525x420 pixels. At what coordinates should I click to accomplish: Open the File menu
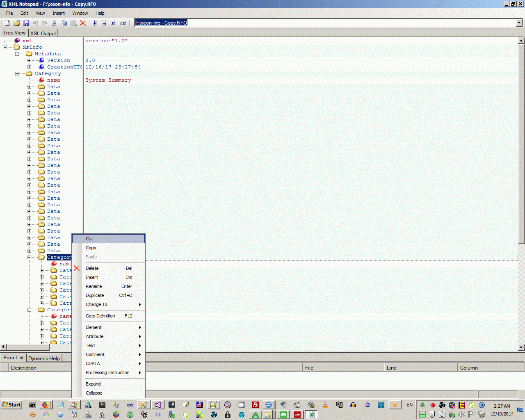point(9,13)
